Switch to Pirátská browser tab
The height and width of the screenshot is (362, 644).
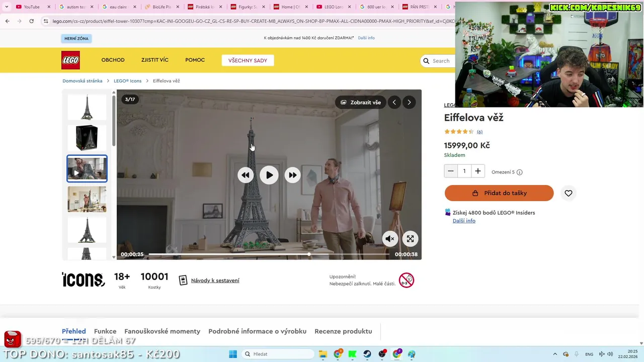(x=204, y=7)
